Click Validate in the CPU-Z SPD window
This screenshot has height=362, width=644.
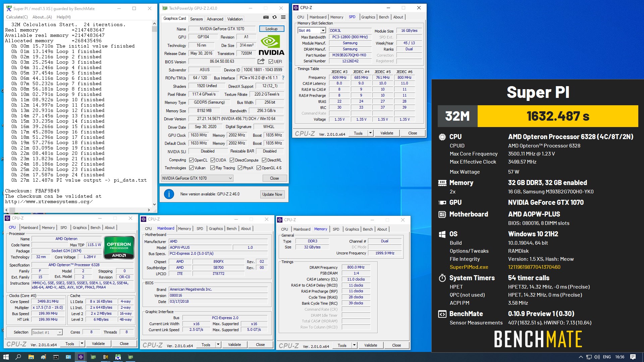[x=386, y=133]
